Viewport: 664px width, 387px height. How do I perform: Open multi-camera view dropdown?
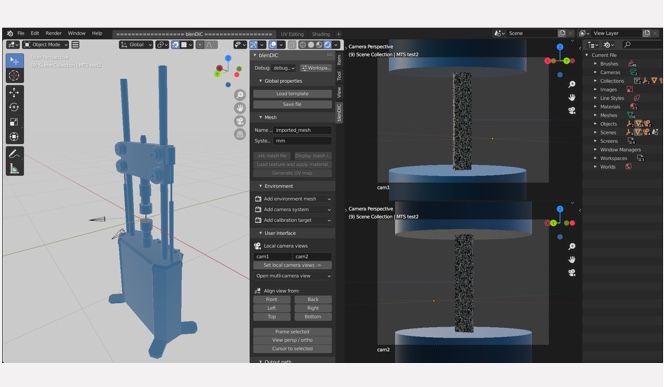(293, 276)
